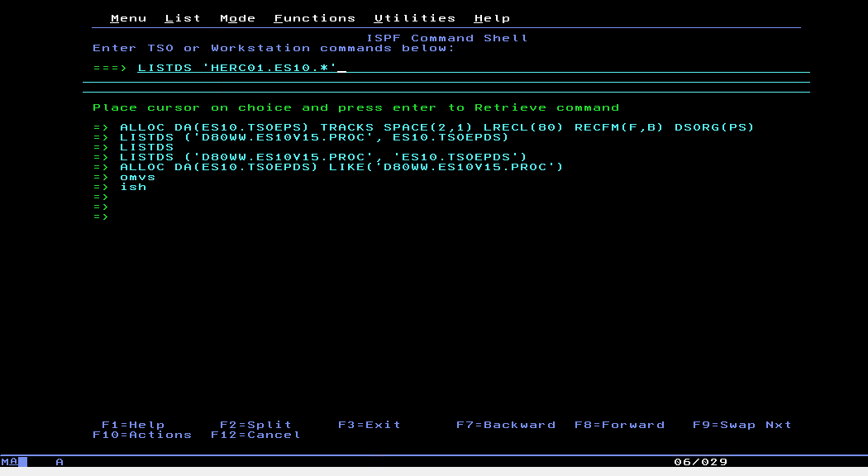Click the 06/029 cursor position indicator
This screenshot has height=476, width=868.
pyautogui.click(x=701, y=462)
